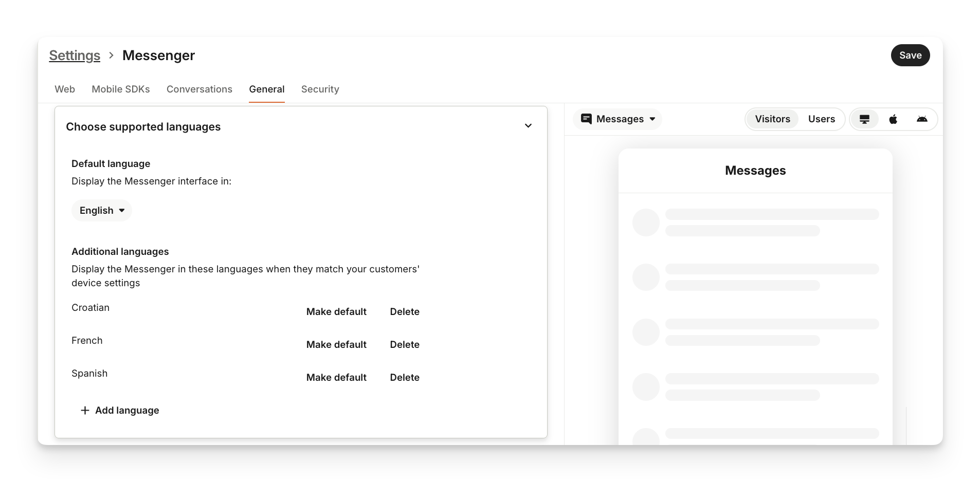Screen dimensions: 980x482
Task: Navigate back to Settings breadcrumb
Action: click(x=75, y=55)
